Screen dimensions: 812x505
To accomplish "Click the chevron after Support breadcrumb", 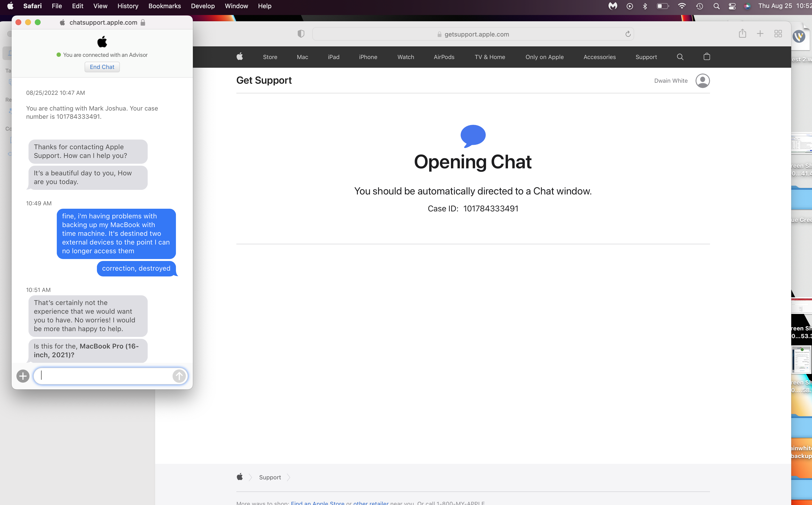I will click(x=289, y=477).
